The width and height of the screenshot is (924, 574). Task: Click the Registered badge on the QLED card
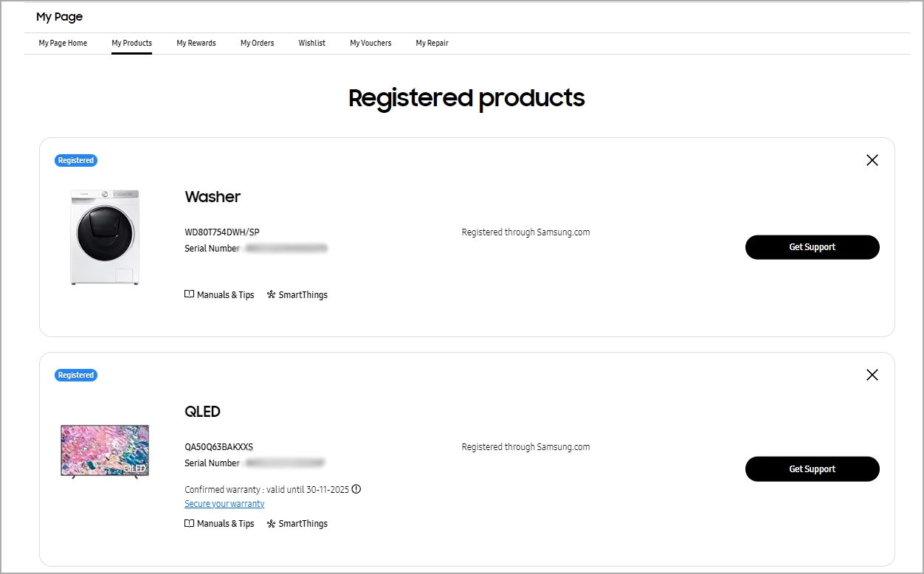[x=76, y=375]
